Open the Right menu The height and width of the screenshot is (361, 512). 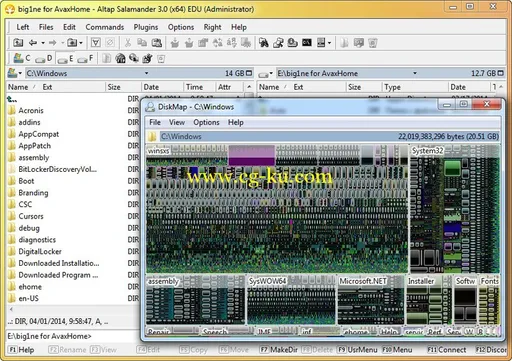tap(212, 27)
